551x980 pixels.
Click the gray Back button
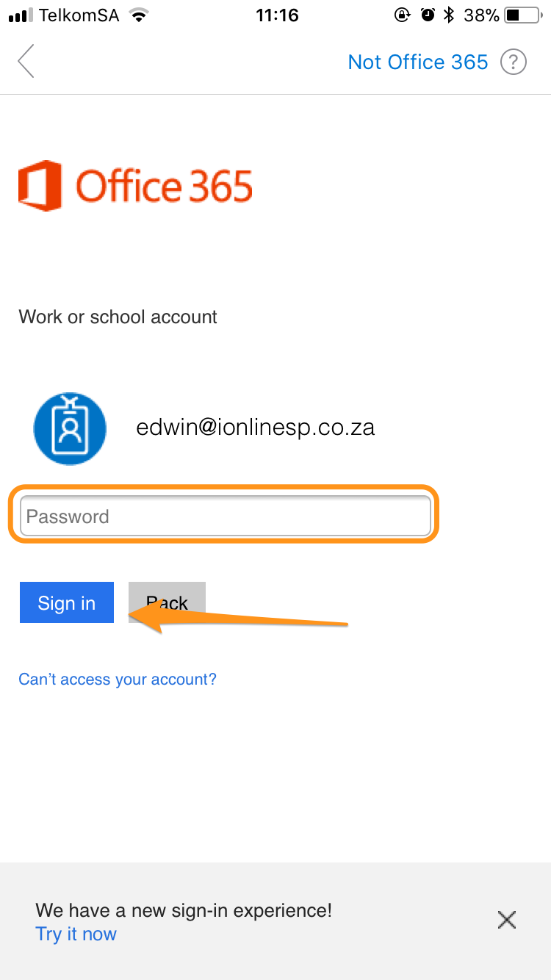pyautogui.click(x=167, y=602)
